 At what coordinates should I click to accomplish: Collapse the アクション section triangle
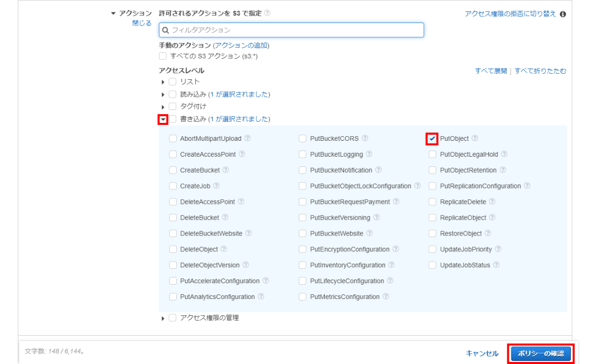pyautogui.click(x=113, y=13)
